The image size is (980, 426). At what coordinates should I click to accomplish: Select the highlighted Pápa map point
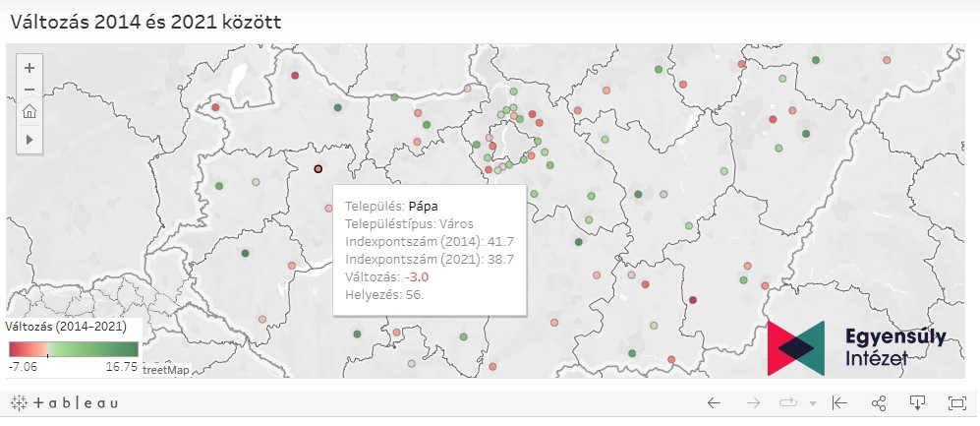pos(317,169)
